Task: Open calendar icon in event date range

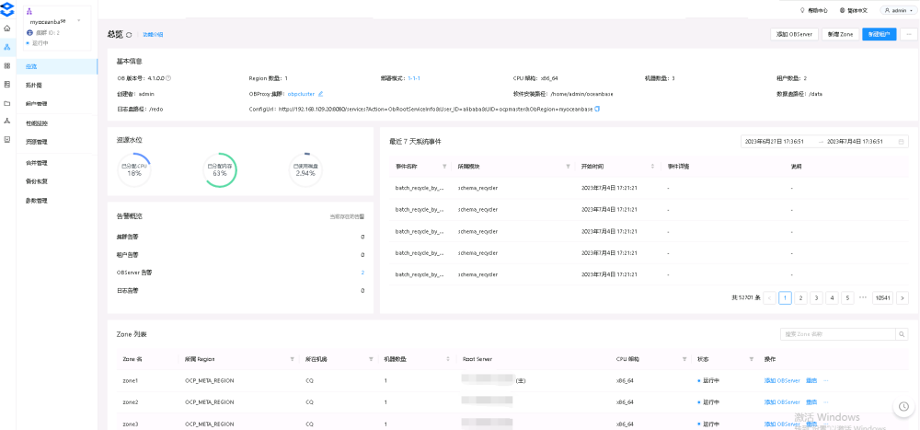Action: pyautogui.click(x=901, y=141)
